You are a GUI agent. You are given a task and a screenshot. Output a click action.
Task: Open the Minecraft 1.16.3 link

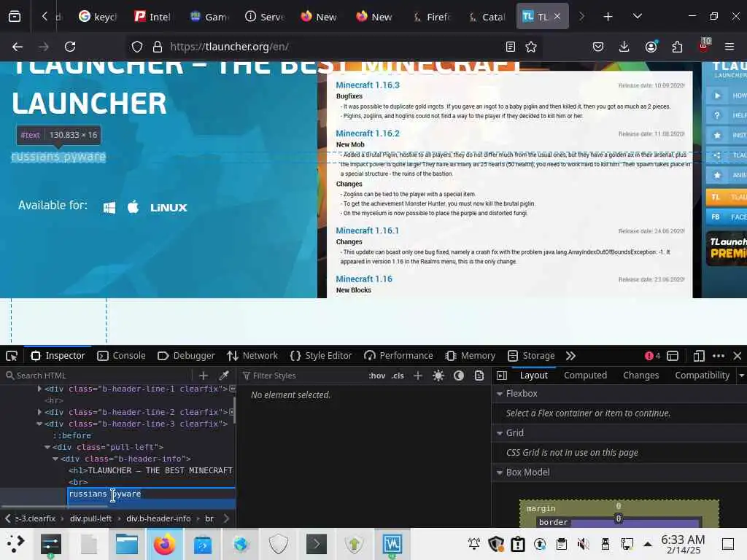[368, 85]
